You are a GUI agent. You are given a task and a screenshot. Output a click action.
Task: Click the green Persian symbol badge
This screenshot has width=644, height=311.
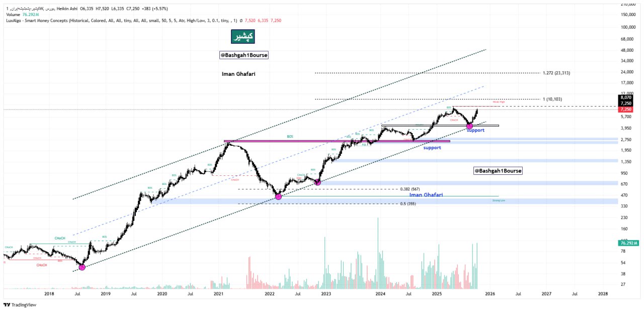pyautogui.click(x=243, y=37)
